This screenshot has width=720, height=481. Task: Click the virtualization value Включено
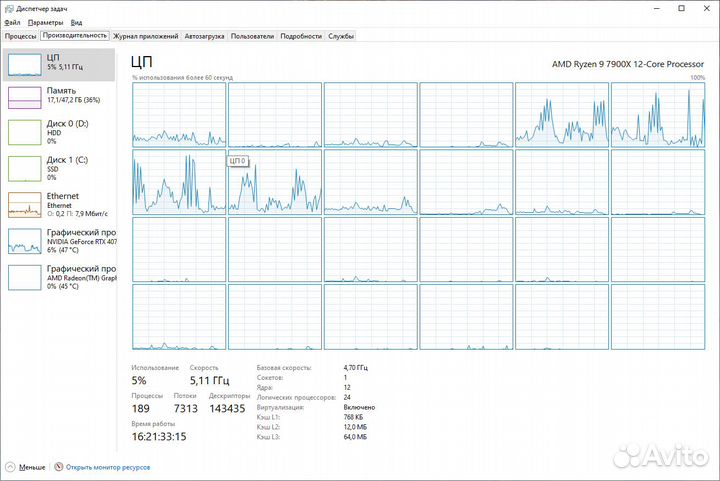coord(359,408)
